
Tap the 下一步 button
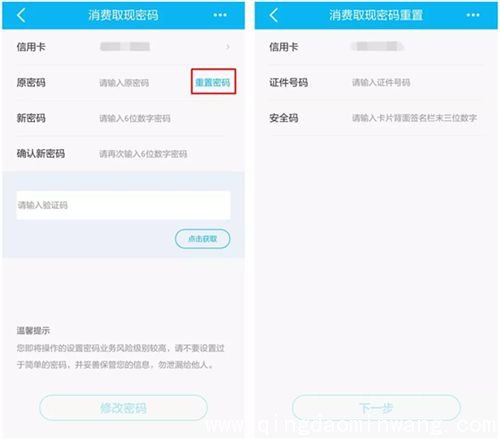tap(376, 408)
